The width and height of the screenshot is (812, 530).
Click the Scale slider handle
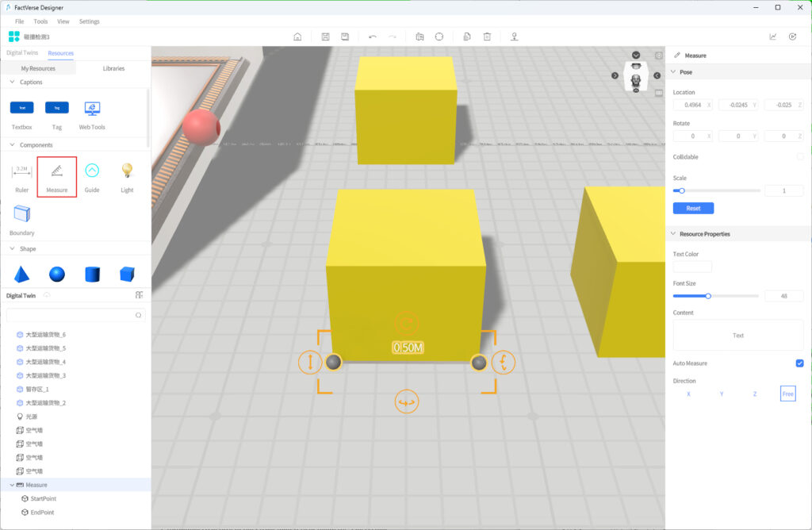[682, 190]
